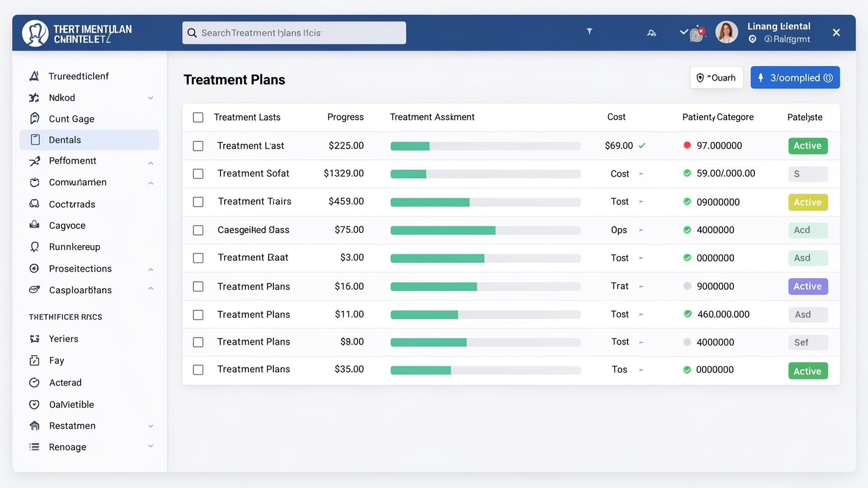Check the Treatment Last row checkbox
The image size is (868, 488).
[x=198, y=146]
